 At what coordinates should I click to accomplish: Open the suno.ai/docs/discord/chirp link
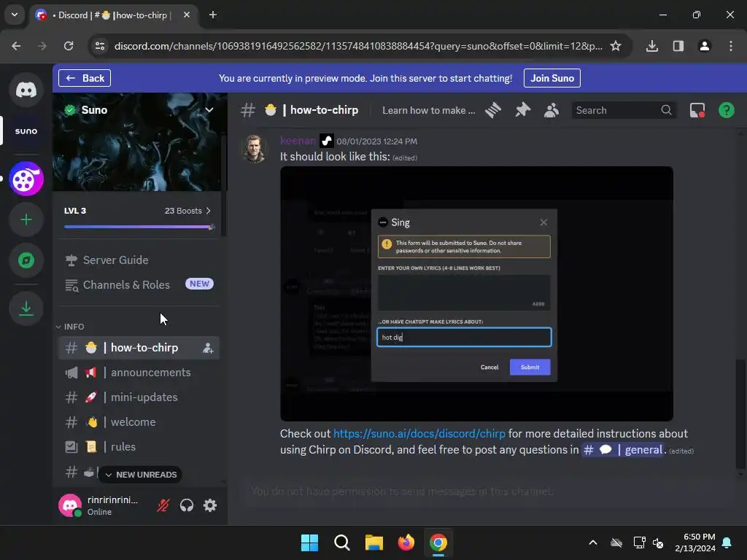click(x=419, y=434)
